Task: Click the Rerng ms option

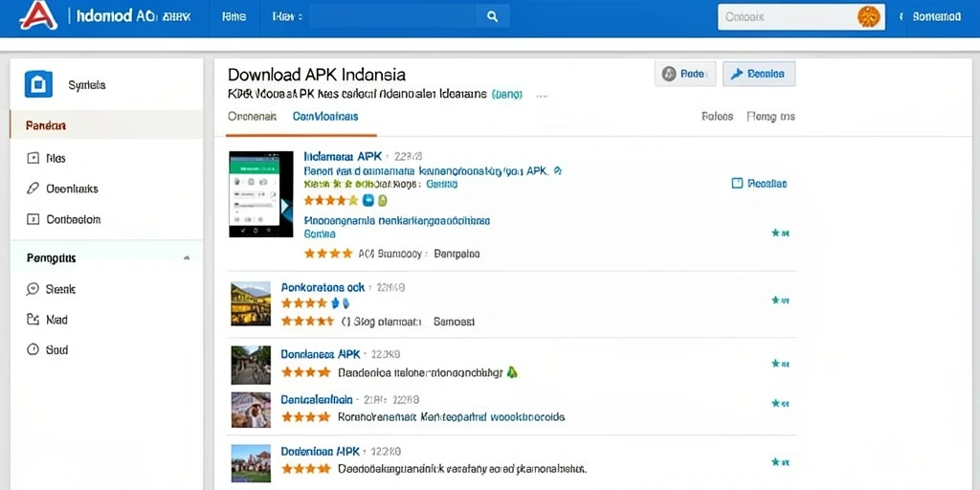Action: pyautogui.click(x=770, y=116)
